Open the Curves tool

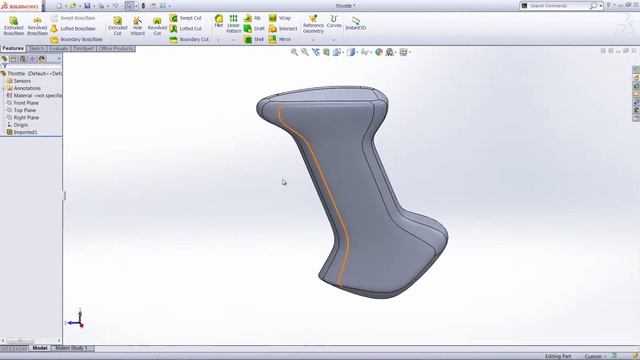334,21
